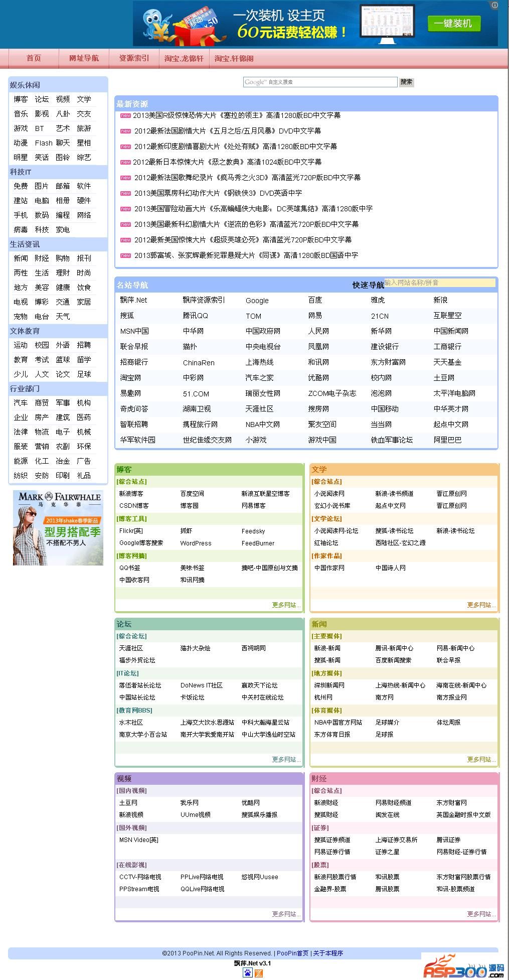
Task: Open resource 《同谋》 link
Action: click(246, 255)
